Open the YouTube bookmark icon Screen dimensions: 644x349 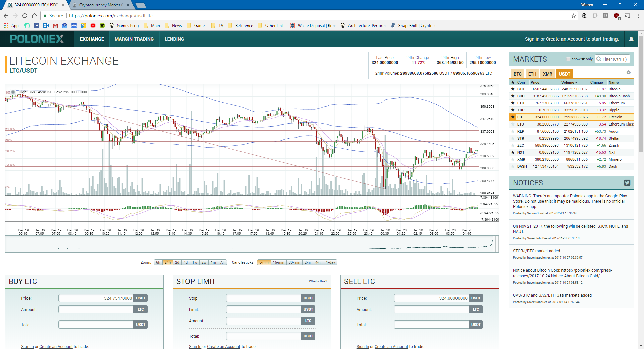coord(93,26)
